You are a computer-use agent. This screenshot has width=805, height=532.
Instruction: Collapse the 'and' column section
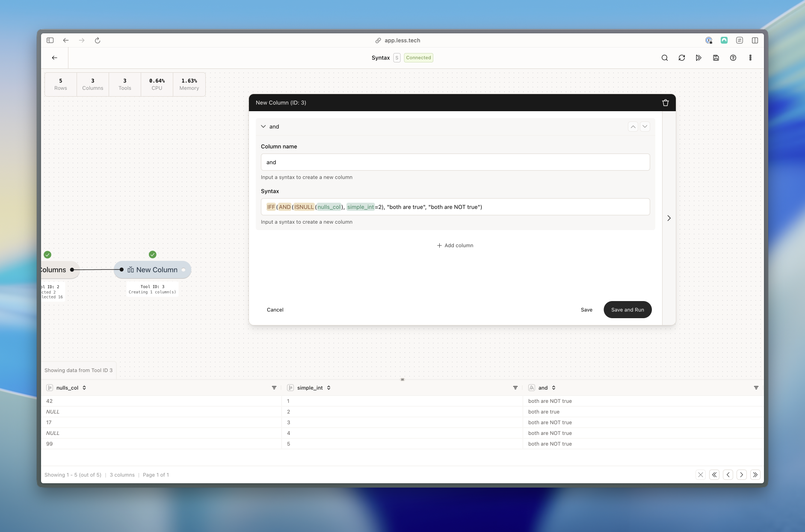[263, 127]
